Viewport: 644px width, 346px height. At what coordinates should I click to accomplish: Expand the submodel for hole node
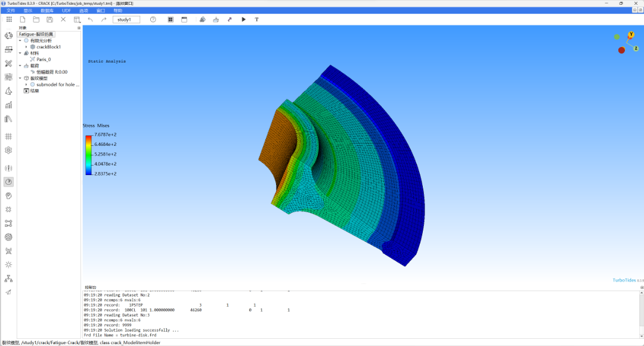[x=26, y=85]
